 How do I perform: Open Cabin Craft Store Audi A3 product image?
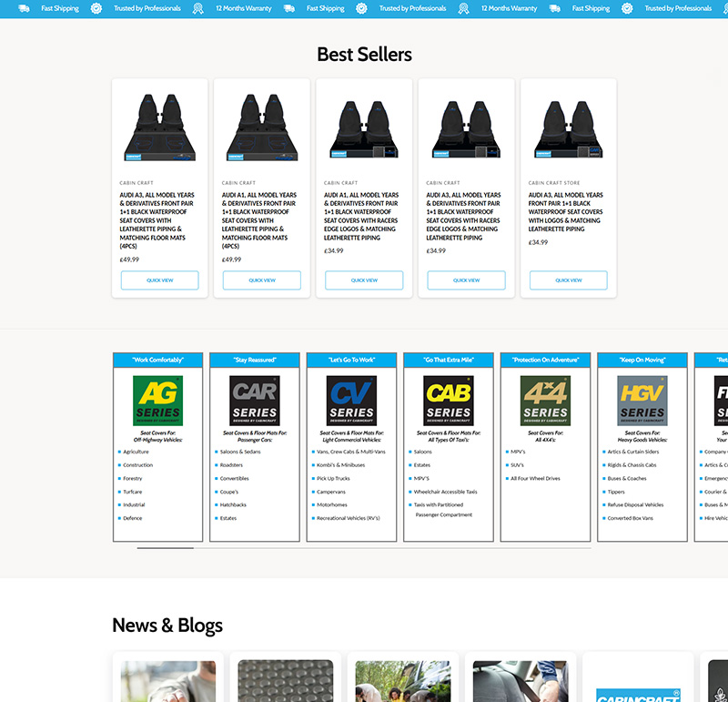(x=568, y=129)
